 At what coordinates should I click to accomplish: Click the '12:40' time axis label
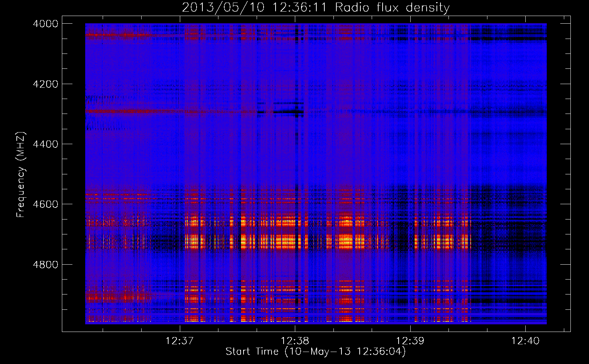[525, 341]
